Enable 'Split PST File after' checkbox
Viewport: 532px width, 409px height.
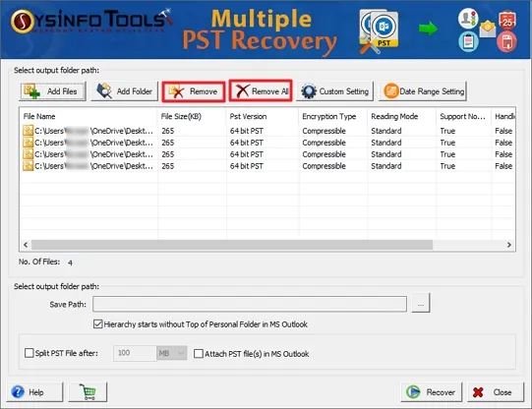[x=30, y=353]
